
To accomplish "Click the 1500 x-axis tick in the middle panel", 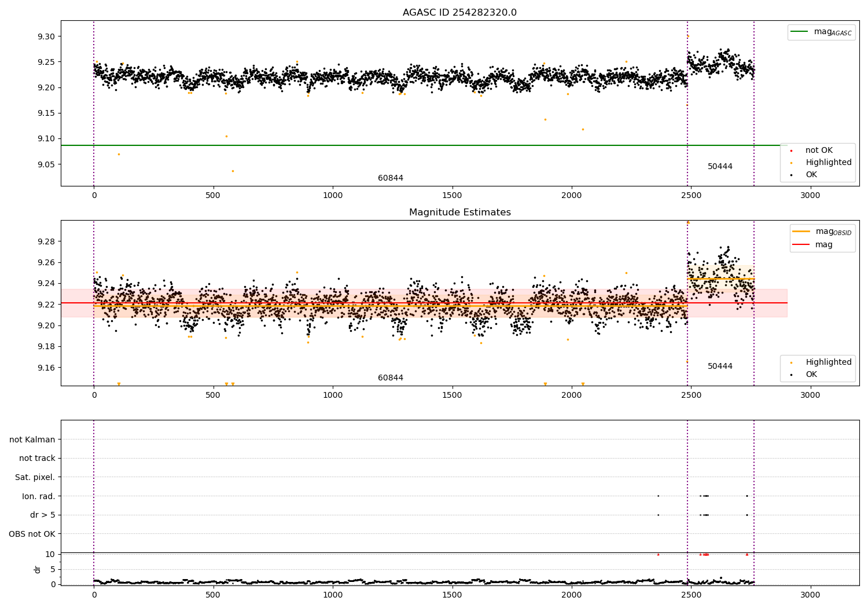I will pos(452,395).
